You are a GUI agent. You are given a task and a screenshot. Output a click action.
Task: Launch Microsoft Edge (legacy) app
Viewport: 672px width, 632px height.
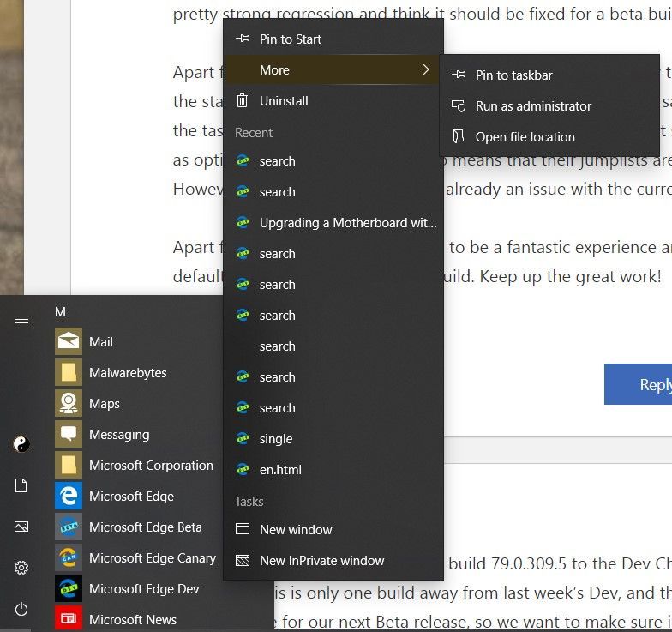click(x=137, y=496)
